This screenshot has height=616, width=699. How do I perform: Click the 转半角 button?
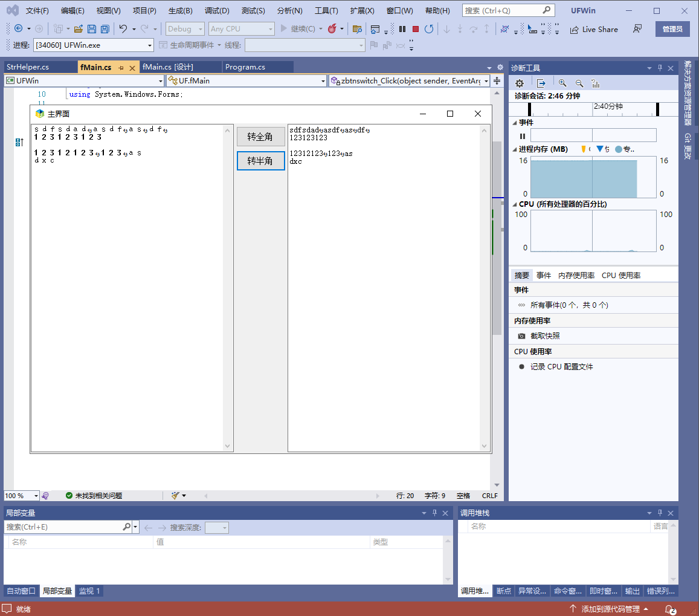pyautogui.click(x=261, y=161)
